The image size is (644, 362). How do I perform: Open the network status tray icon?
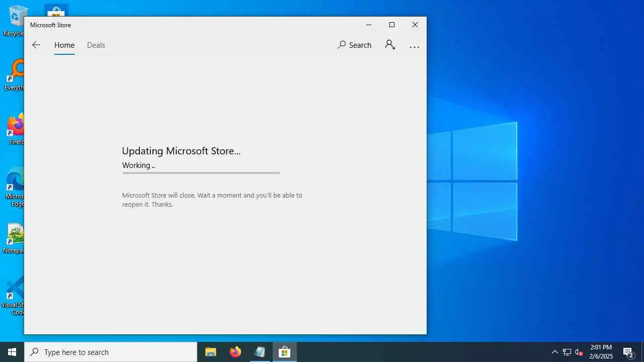567,352
